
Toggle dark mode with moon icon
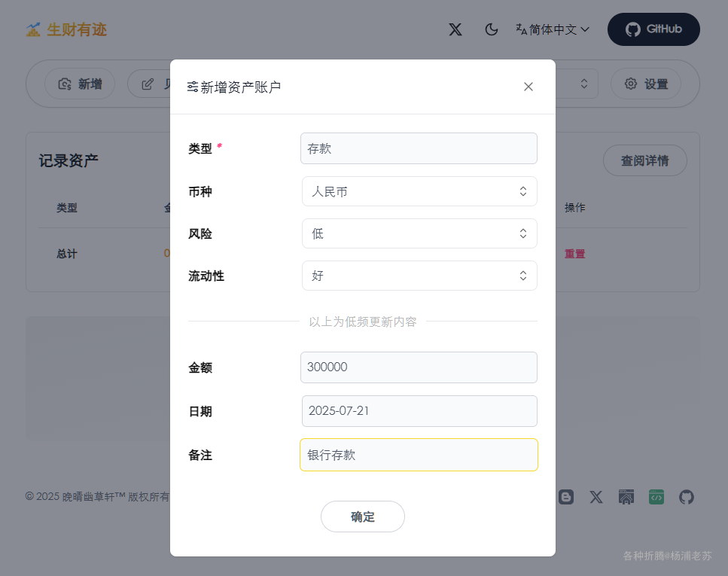click(492, 29)
